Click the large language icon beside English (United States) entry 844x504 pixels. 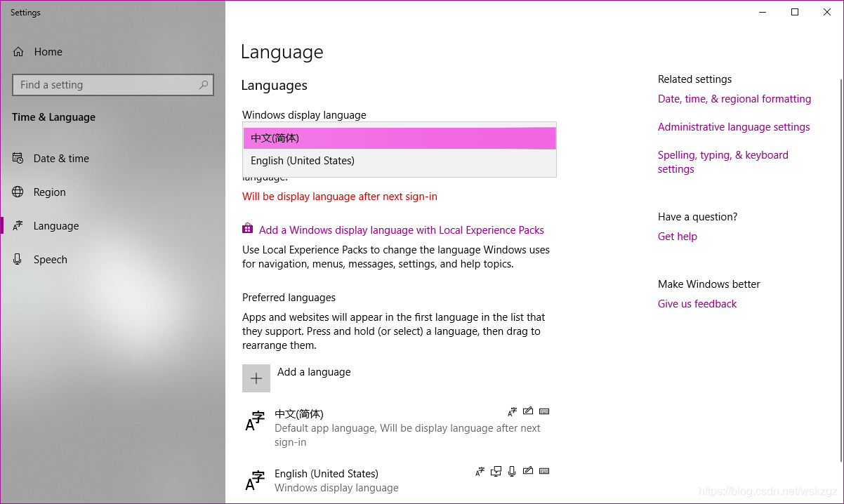click(255, 481)
